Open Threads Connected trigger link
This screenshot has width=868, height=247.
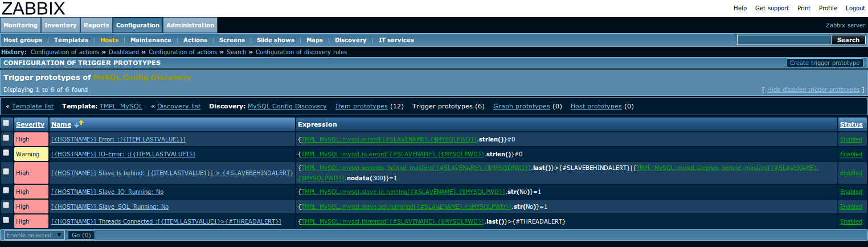(x=166, y=221)
